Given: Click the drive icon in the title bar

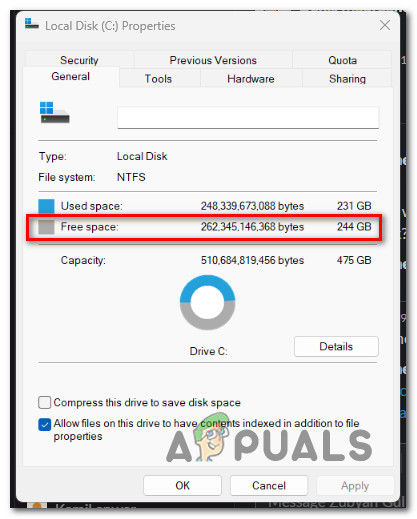Looking at the screenshot, I should point(32,23).
